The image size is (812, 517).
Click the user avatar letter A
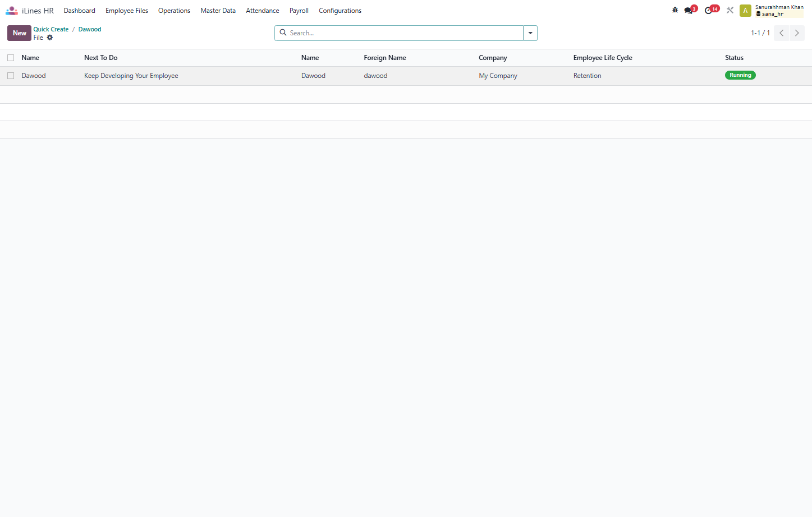(x=745, y=11)
